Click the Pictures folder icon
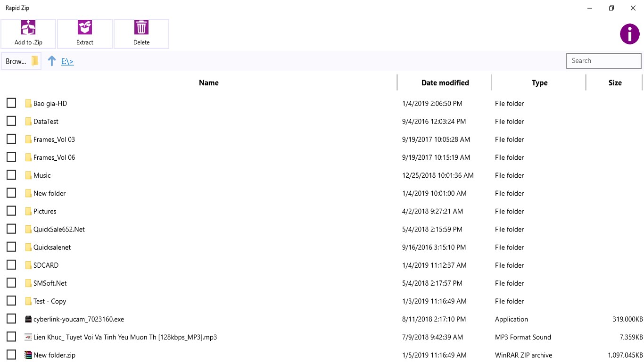The image size is (644, 362). tap(28, 211)
